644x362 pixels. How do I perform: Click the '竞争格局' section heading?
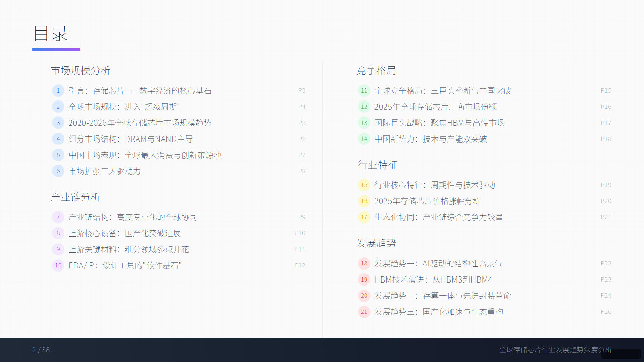(376, 70)
